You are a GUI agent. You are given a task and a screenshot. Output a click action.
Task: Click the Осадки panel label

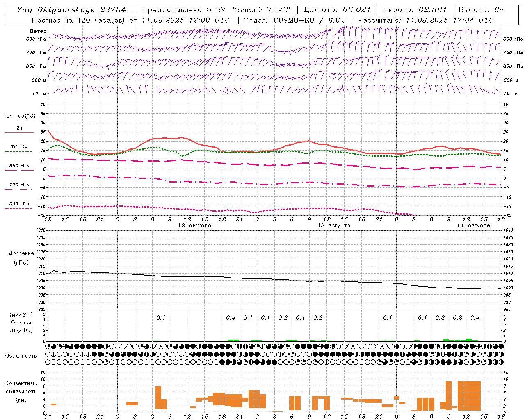coord(21,322)
